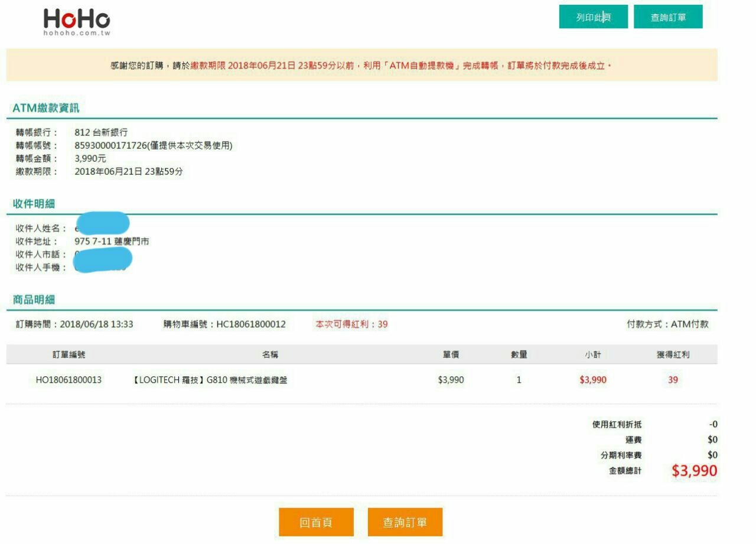This screenshot has width=756, height=544.
Task: Click the HoHo logo
Action: (x=77, y=22)
